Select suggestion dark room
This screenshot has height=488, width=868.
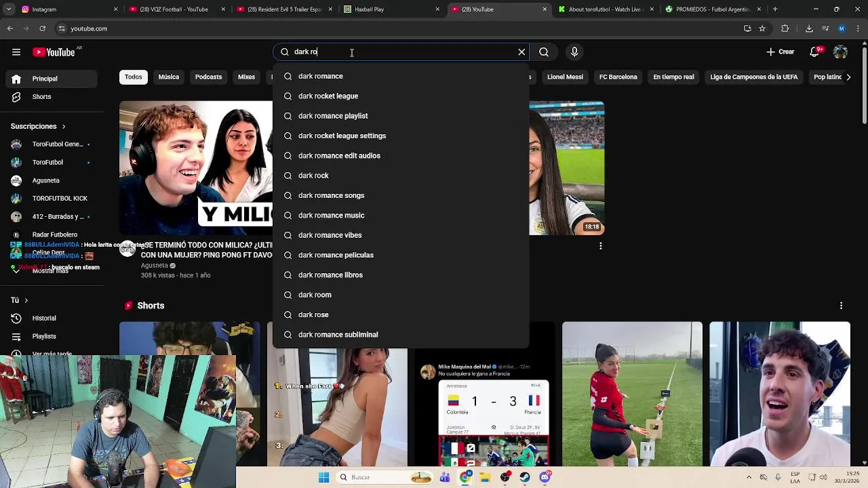click(x=401, y=295)
